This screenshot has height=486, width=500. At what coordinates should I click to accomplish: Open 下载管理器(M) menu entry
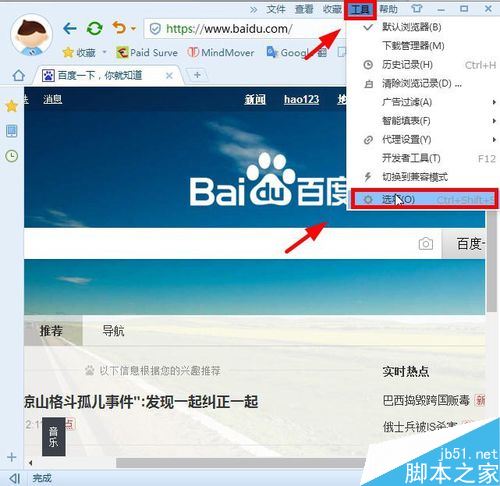423,46
